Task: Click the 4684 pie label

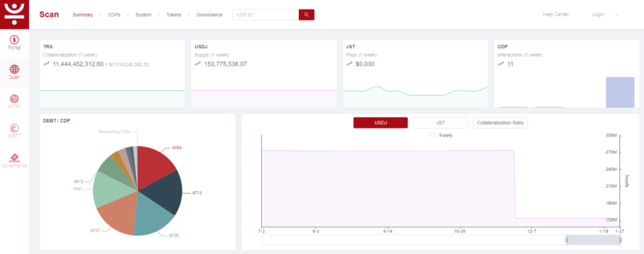Action: (177, 147)
